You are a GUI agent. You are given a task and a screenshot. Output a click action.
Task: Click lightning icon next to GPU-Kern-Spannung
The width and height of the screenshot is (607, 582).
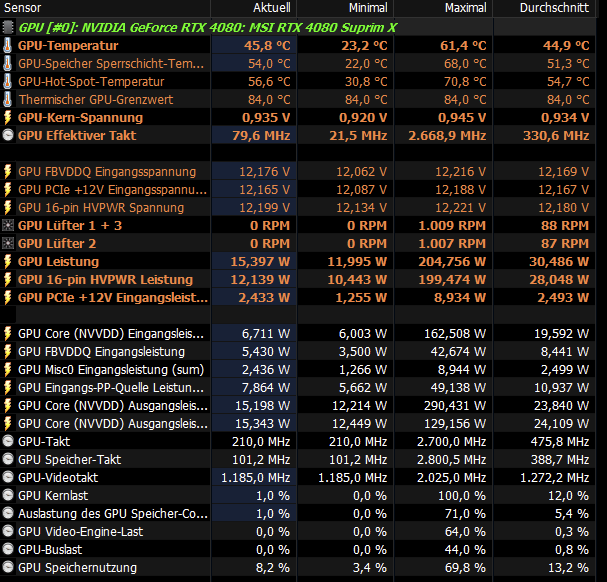click(x=7, y=117)
